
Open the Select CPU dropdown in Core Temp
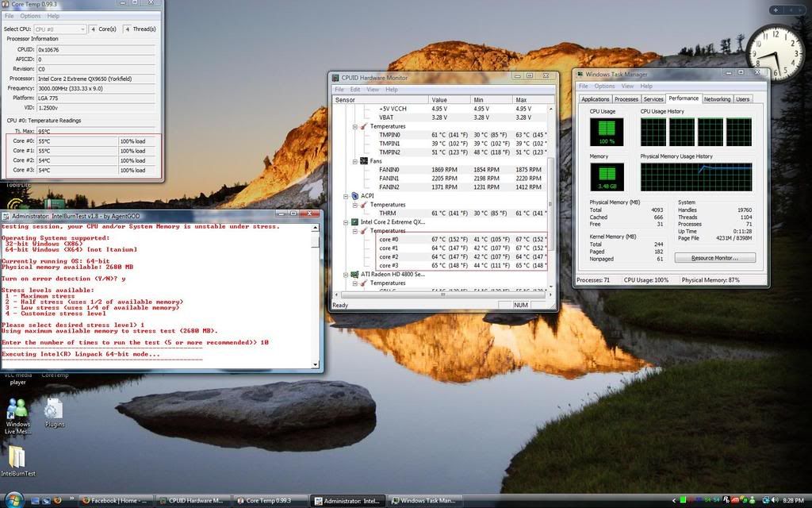[x=59, y=29]
